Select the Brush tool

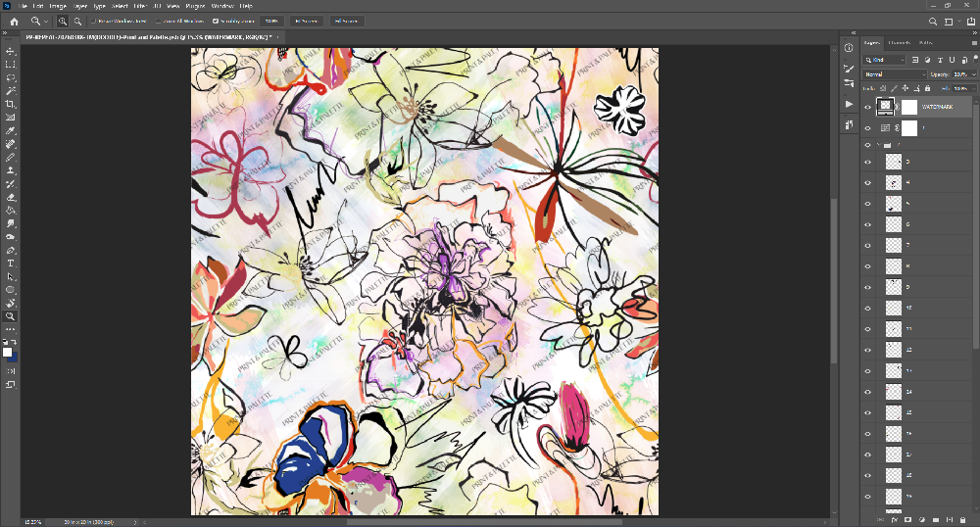coord(10,158)
